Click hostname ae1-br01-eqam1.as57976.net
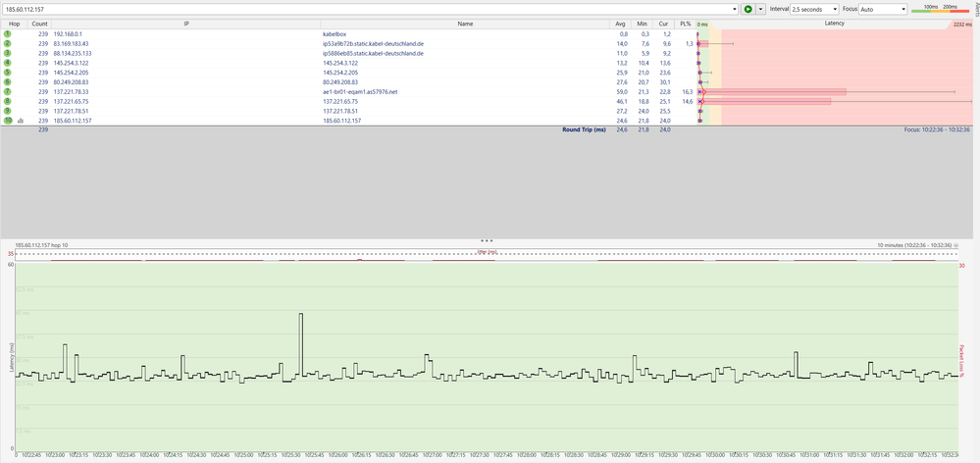980x463 pixels. [x=360, y=91]
